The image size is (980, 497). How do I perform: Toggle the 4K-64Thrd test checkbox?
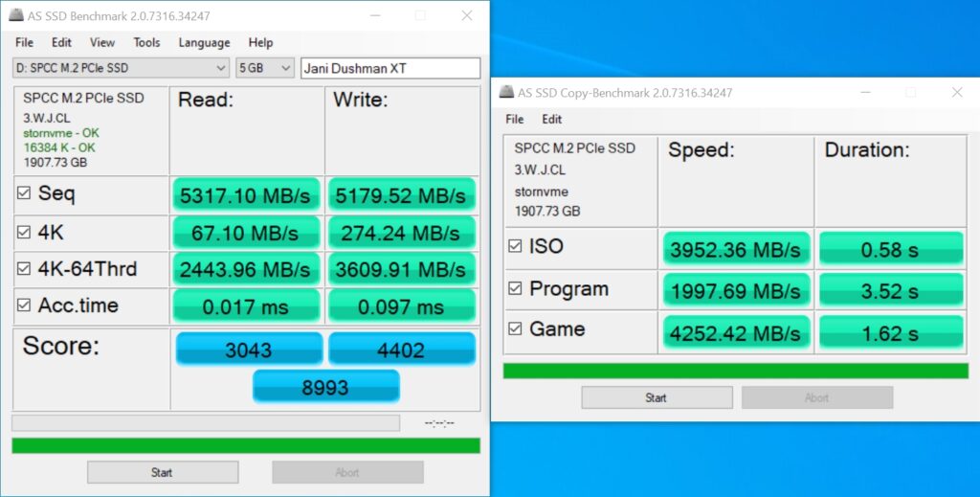click(24, 269)
